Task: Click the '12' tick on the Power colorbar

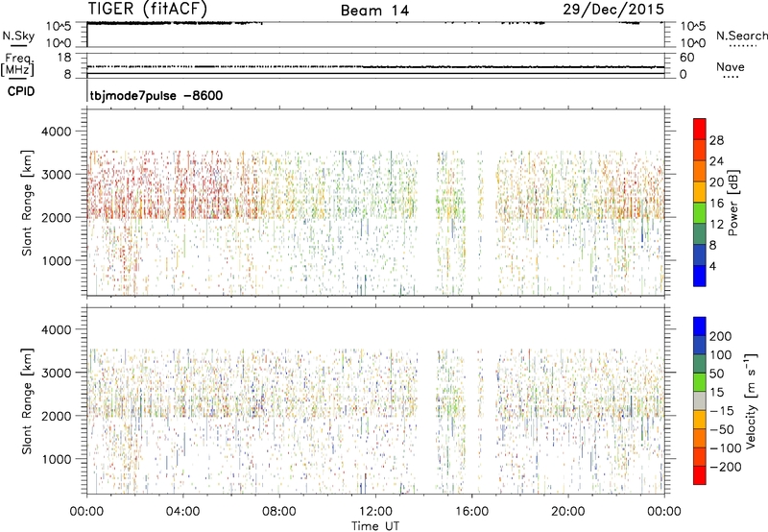Action: (716, 225)
